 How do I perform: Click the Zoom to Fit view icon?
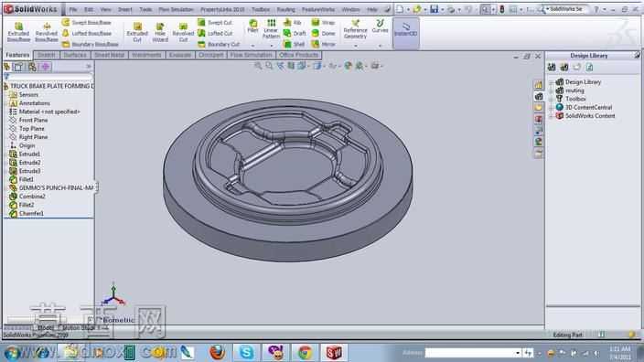tap(258, 66)
